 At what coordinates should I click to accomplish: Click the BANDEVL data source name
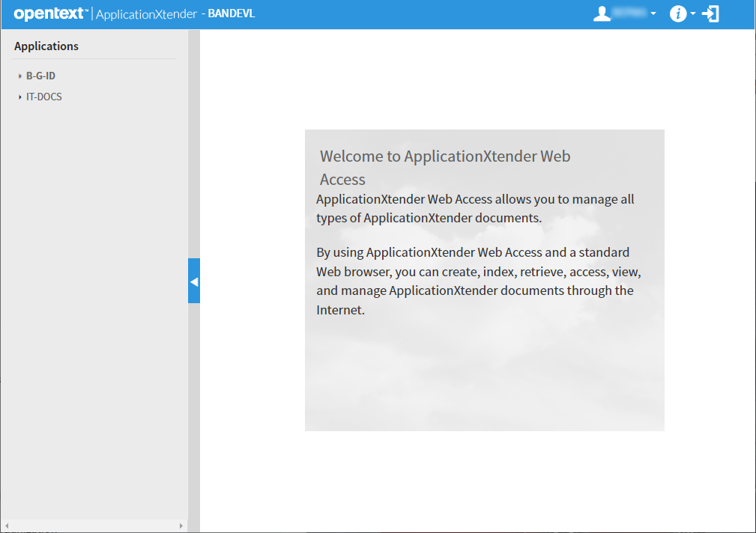click(232, 14)
